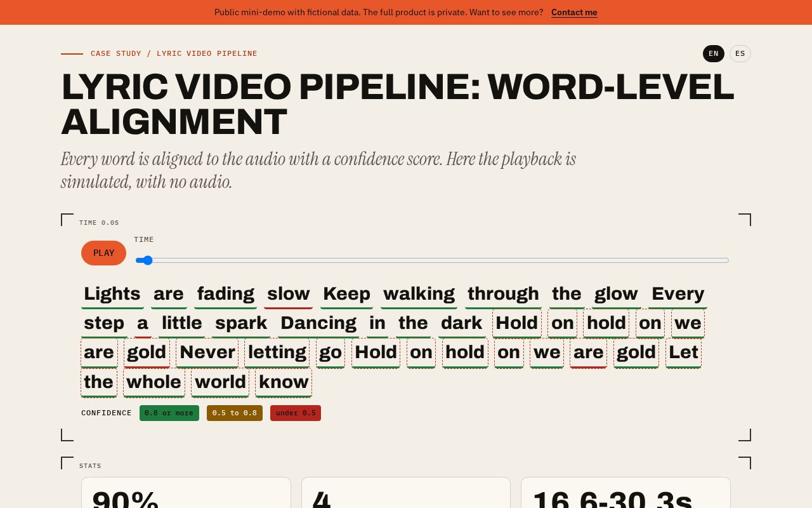Click the word 'Never'

[x=207, y=352]
